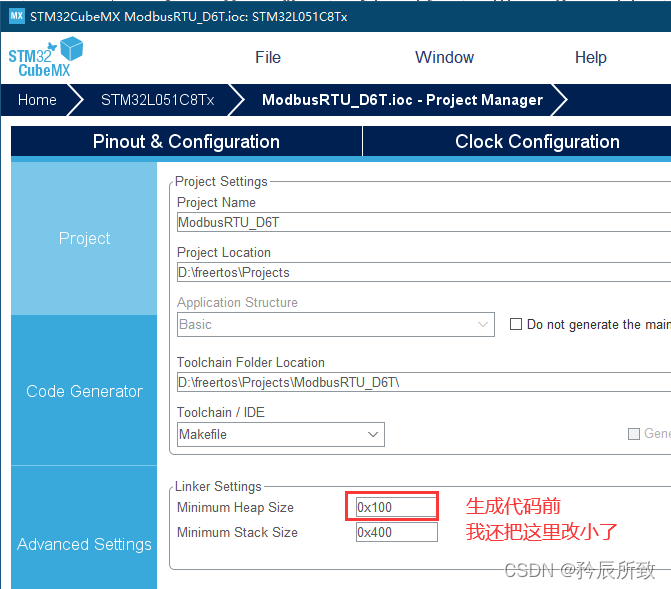
Task: Open the File menu
Action: [268, 57]
